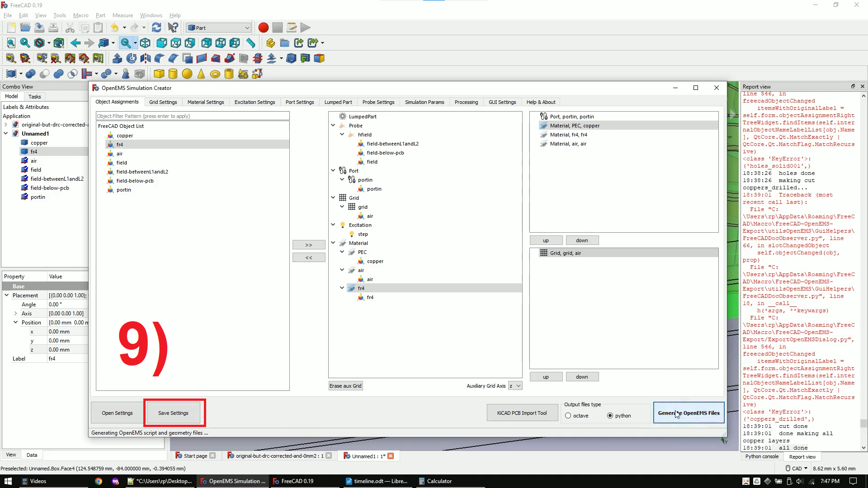Click the Generate OpenEMS Files button
Viewport: 868px width, 488px height.
[689, 413]
